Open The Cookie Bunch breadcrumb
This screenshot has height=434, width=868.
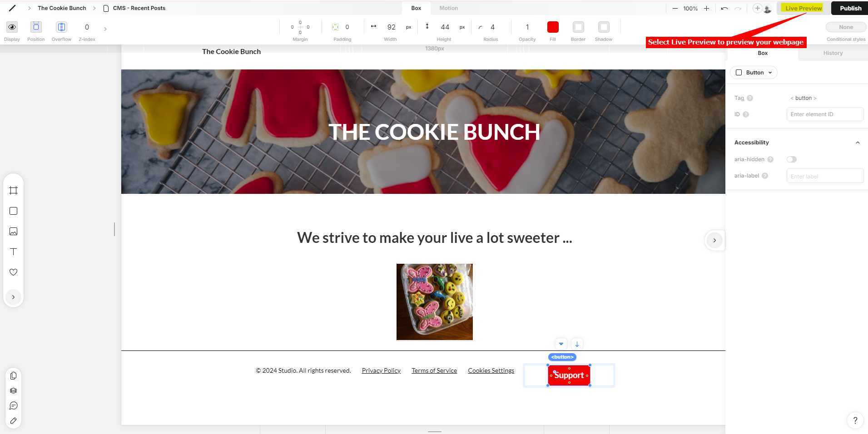[x=62, y=8]
